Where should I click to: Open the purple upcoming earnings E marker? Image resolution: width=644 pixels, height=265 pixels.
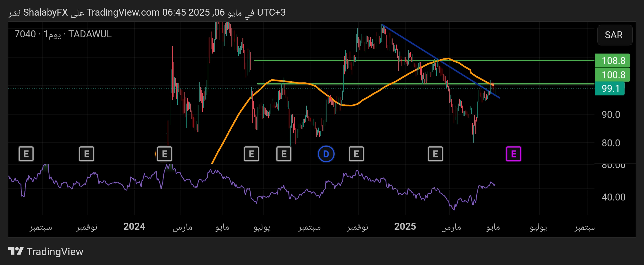click(x=513, y=154)
